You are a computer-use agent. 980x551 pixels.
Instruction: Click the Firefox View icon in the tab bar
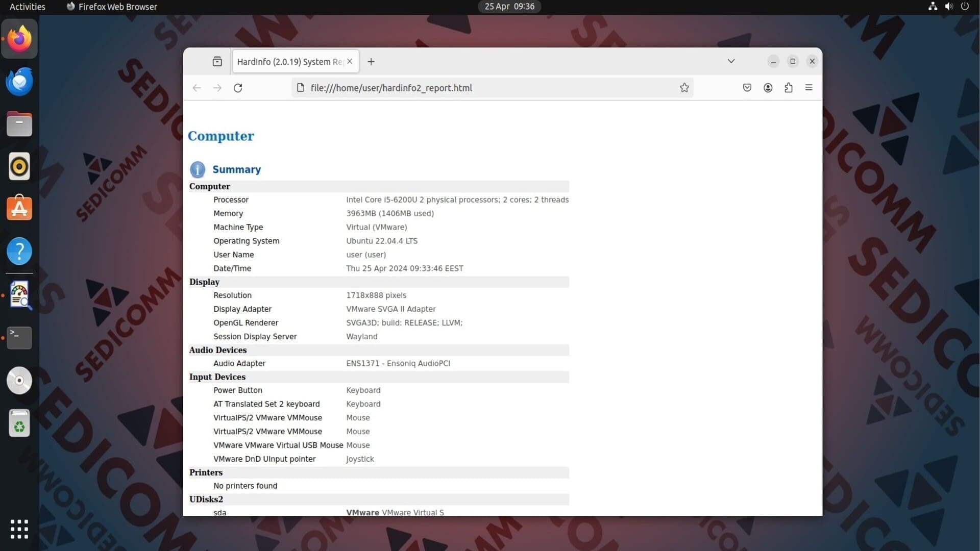click(x=217, y=62)
